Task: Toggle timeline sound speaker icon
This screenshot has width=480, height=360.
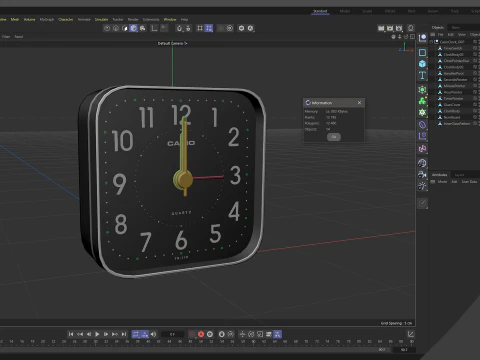Action: tap(153, 334)
